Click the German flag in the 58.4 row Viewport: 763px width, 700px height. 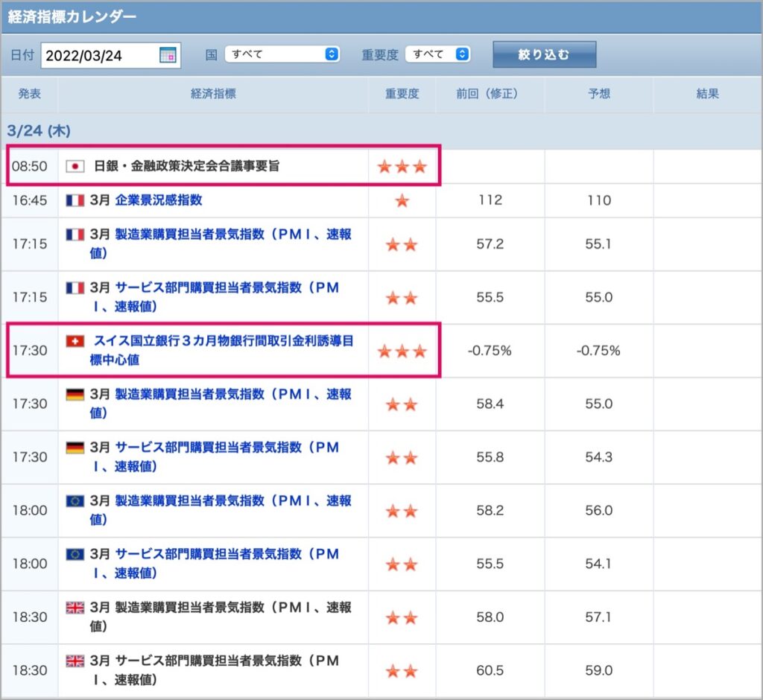tap(75, 394)
